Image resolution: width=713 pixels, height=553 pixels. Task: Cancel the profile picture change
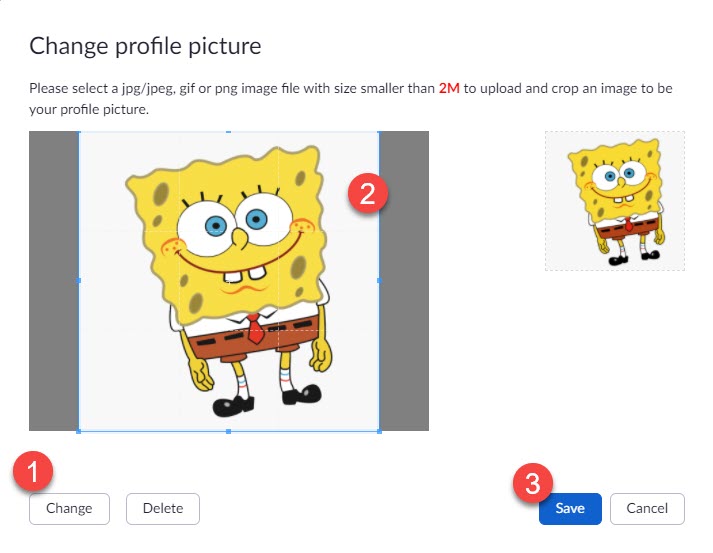coord(646,508)
